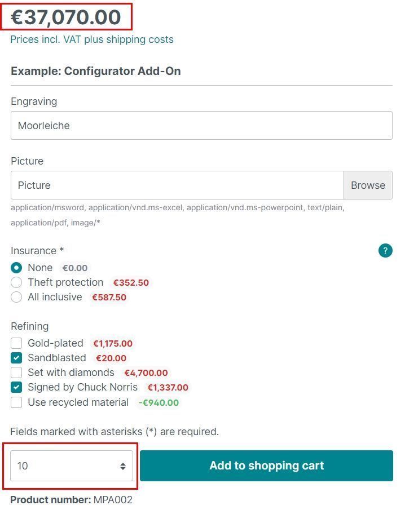This screenshot has height=532, width=405.
Task: Click the Picture file input field
Action: (x=177, y=185)
